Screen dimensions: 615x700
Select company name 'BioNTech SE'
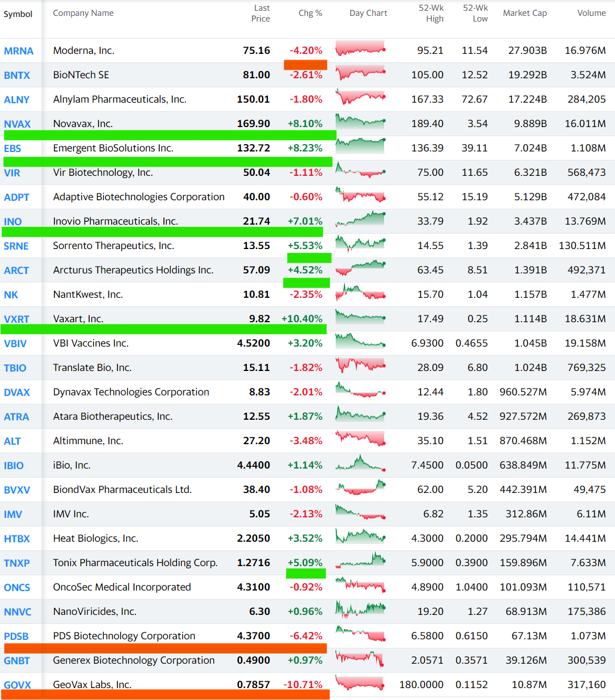tap(81, 75)
